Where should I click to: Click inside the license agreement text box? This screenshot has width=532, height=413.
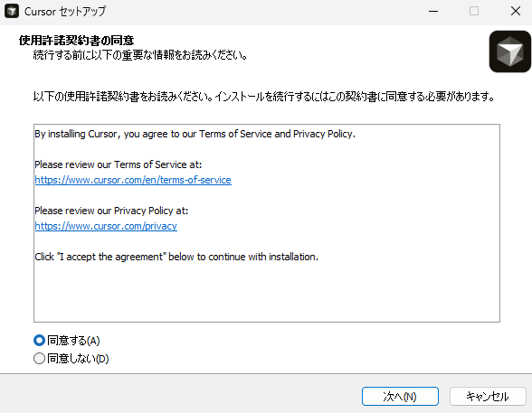pyautogui.click(x=267, y=223)
